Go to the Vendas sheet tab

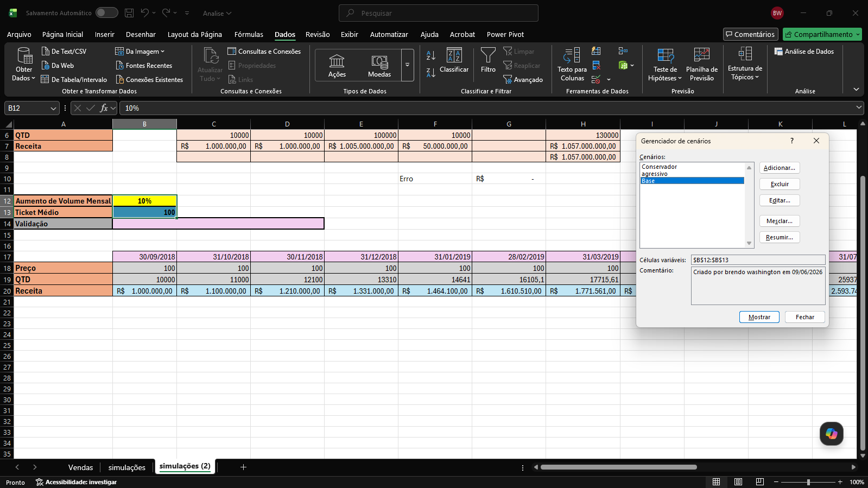point(80,467)
